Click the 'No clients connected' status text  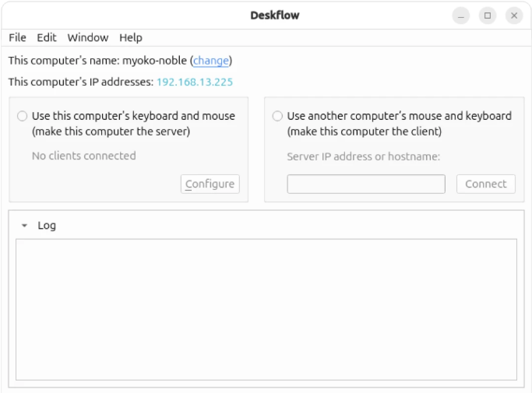tap(84, 156)
